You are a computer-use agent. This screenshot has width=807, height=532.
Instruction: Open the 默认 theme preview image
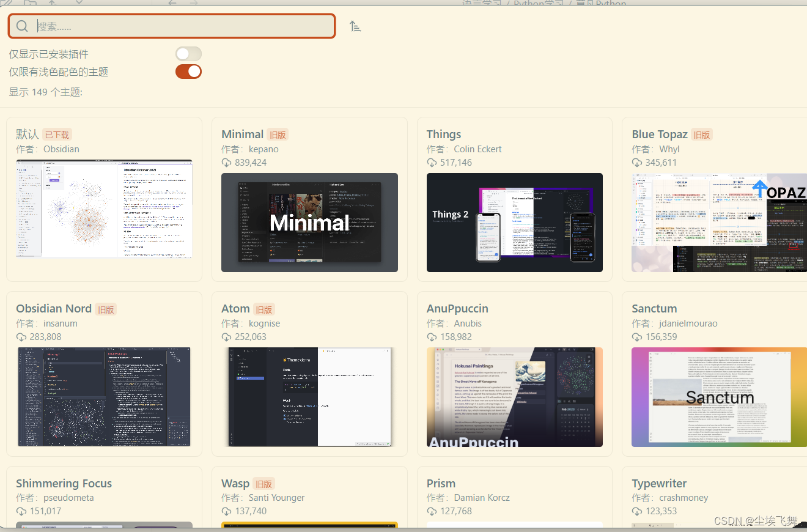pyautogui.click(x=104, y=209)
